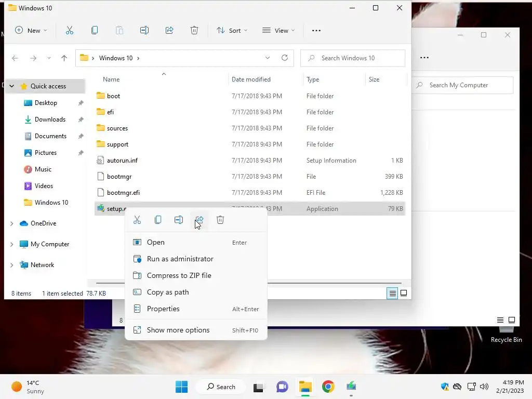Image resolution: width=532 pixels, height=399 pixels.
Task: Select Music in the sidebar
Action: (43, 169)
